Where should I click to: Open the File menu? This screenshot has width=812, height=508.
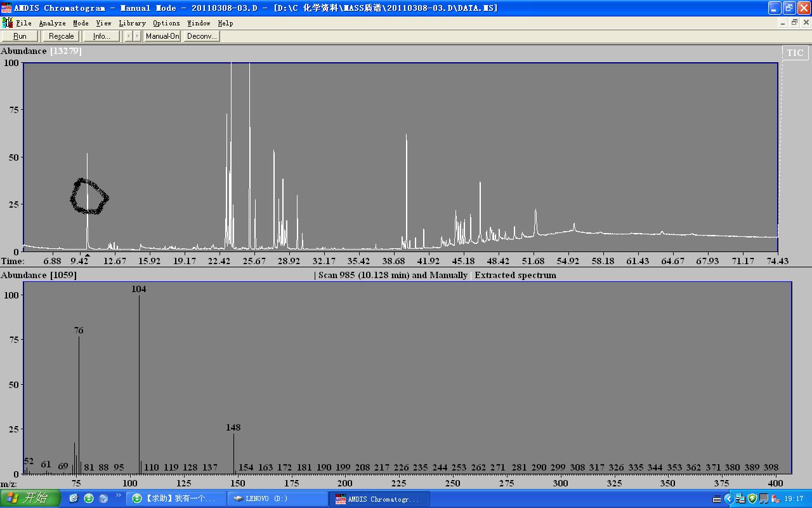pos(23,23)
